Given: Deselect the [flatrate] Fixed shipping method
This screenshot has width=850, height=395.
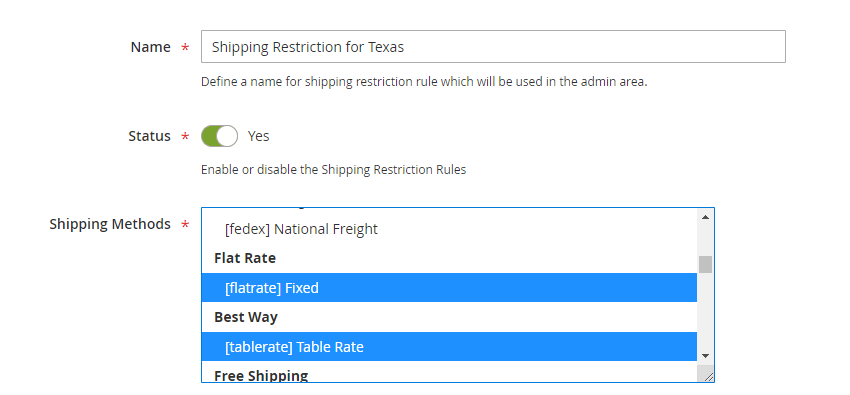Looking at the screenshot, I should [x=449, y=288].
